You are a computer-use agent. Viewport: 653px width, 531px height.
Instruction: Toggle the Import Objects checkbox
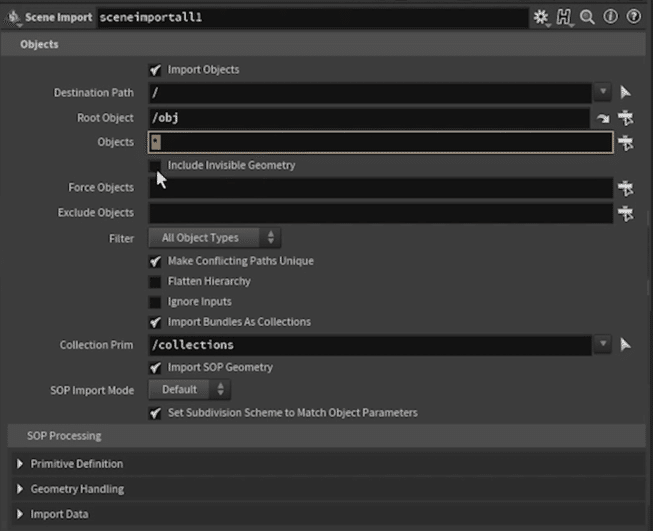pos(155,70)
